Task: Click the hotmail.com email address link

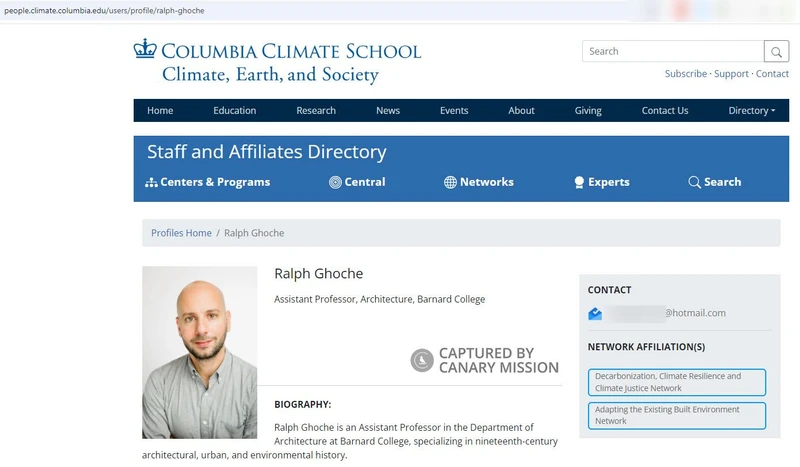Action: pos(665,313)
